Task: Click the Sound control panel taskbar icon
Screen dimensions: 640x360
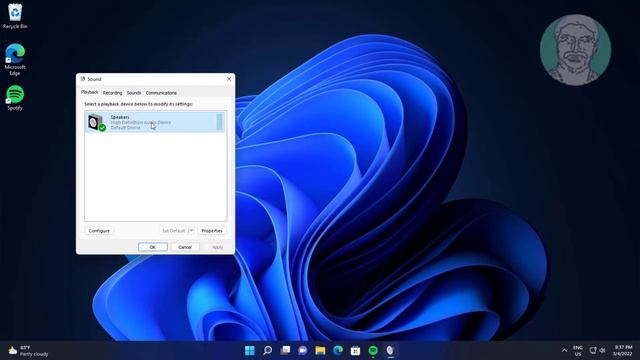Action: pos(390,350)
